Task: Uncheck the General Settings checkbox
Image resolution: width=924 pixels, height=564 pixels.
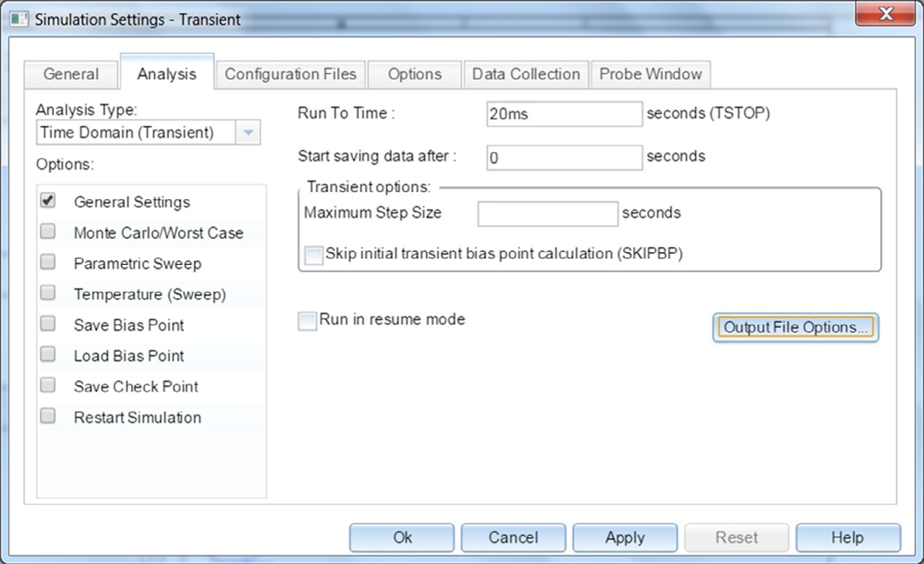Action: [x=49, y=201]
